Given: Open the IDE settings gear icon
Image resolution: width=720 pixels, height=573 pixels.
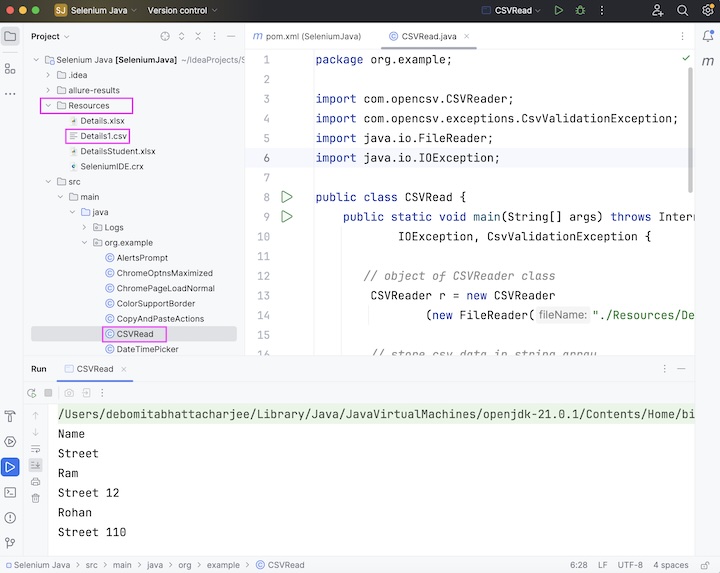Looking at the screenshot, I should [708, 10].
